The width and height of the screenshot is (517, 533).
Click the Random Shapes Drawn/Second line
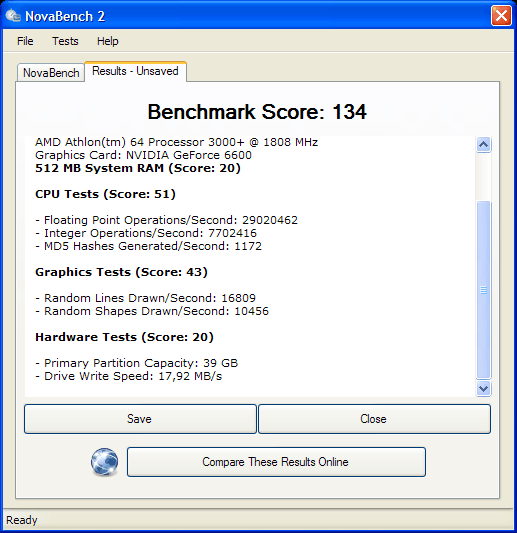(152, 311)
